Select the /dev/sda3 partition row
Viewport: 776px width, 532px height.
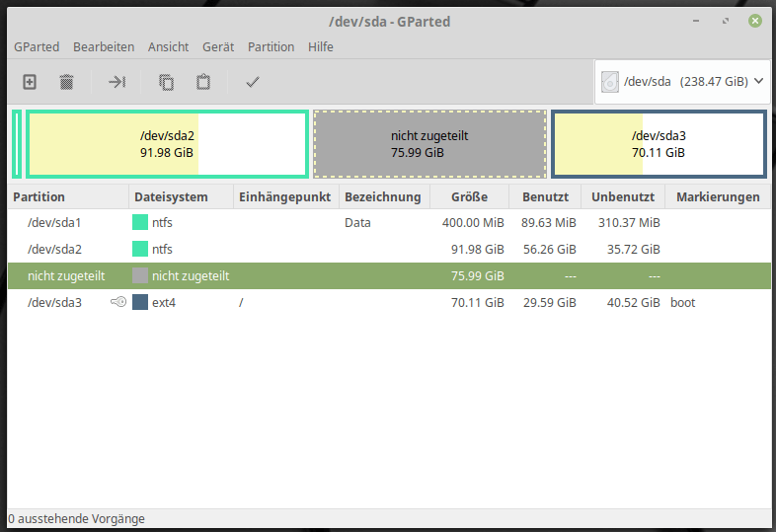[x=390, y=302]
